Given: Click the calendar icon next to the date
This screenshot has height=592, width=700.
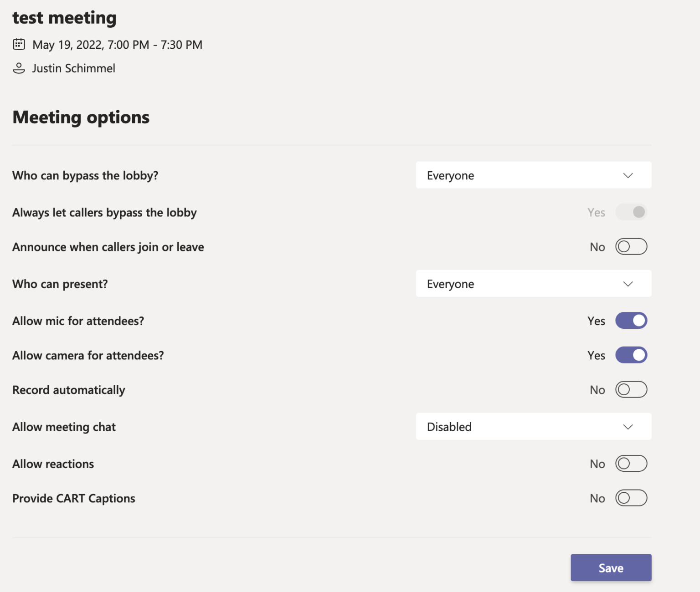Looking at the screenshot, I should tap(19, 44).
